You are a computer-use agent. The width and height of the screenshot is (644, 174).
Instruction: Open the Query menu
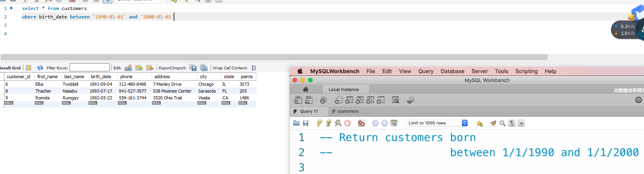coord(426,71)
